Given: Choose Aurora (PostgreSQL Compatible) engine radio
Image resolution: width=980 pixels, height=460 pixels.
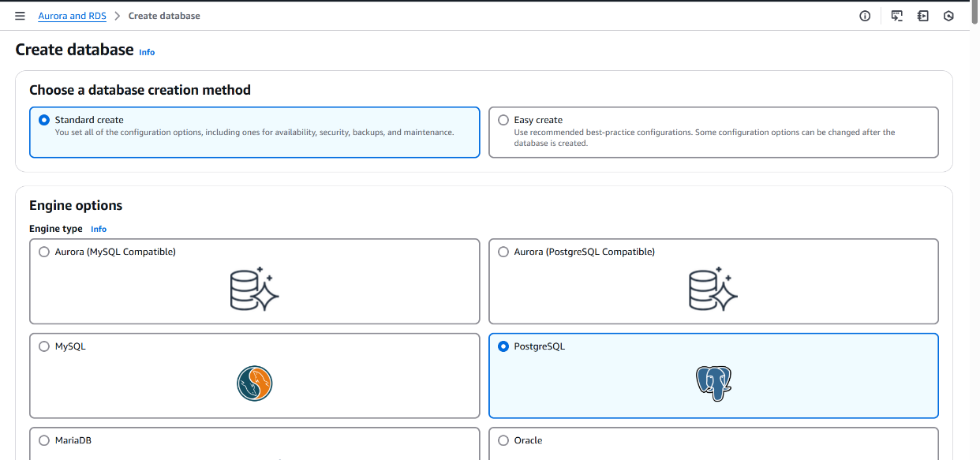Looking at the screenshot, I should 503,252.
